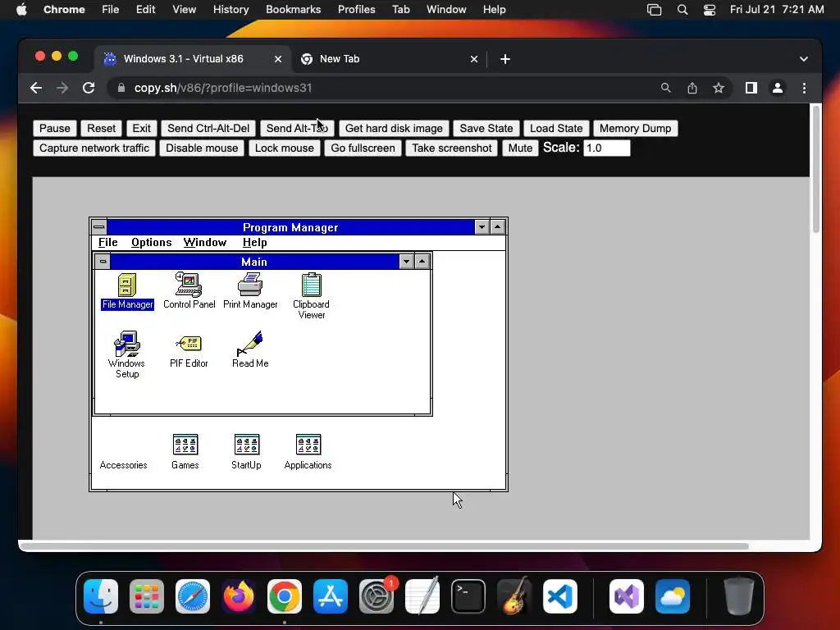The width and height of the screenshot is (840, 630).
Task: Toggle Capture network traffic
Action: tap(94, 148)
